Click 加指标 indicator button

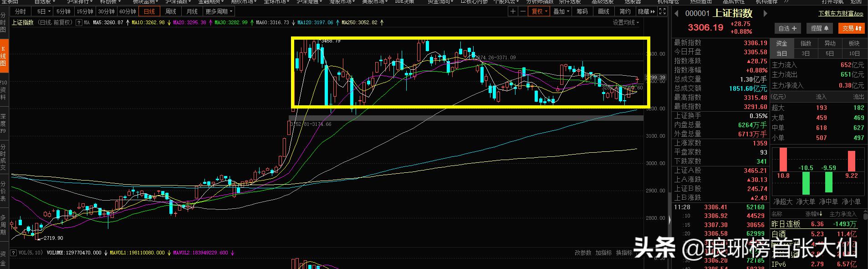(x=603, y=252)
